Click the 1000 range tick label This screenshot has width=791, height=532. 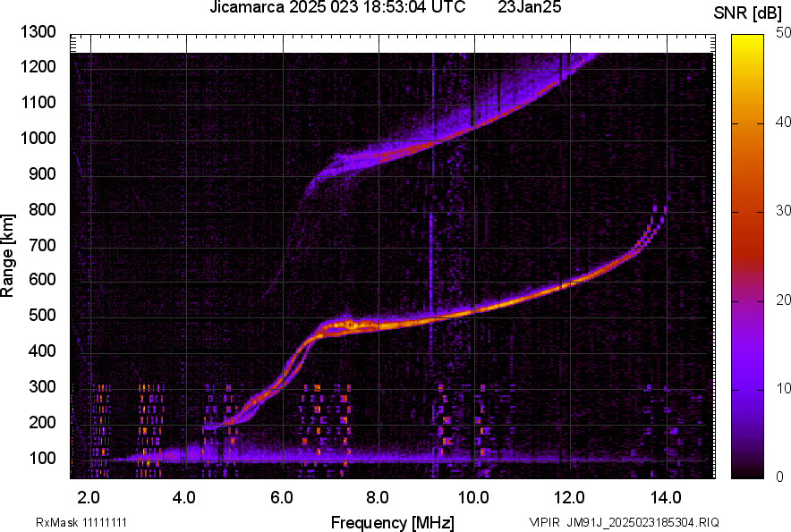point(38,138)
